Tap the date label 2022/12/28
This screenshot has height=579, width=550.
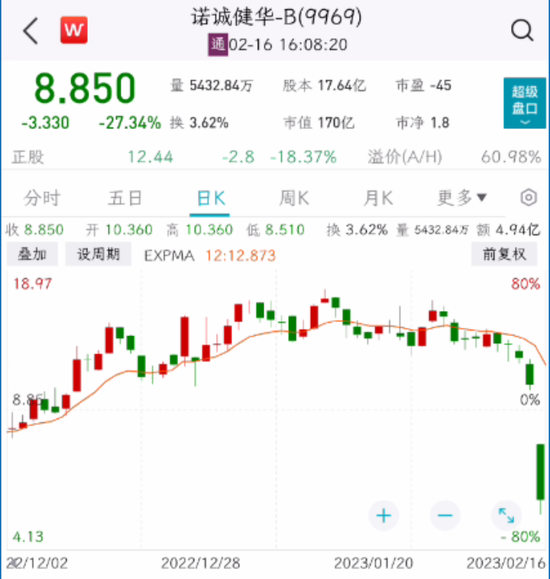pos(201,563)
